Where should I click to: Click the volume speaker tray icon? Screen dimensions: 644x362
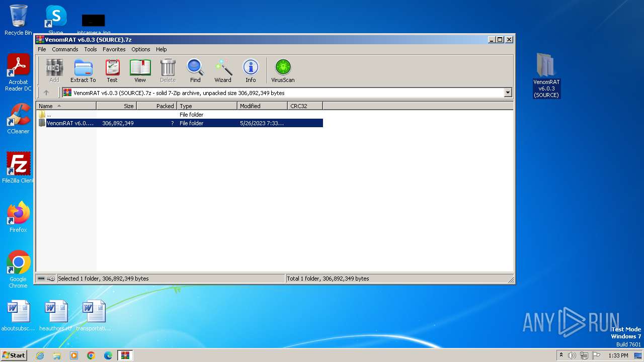tap(572, 355)
